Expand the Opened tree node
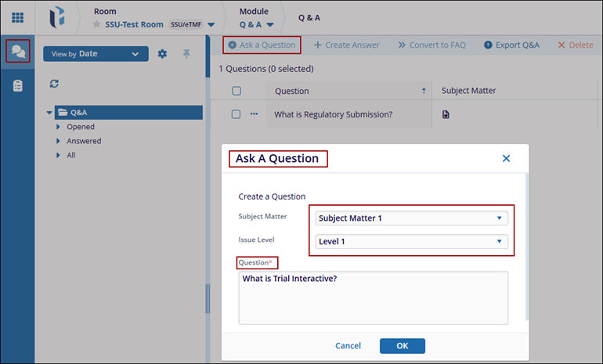 click(x=57, y=127)
